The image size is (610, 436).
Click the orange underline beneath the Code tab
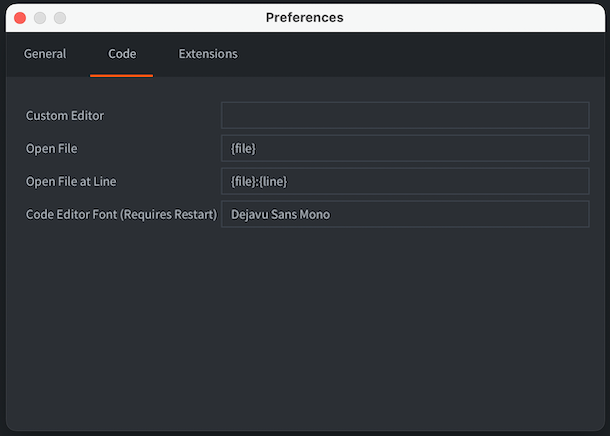coord(121,75)
